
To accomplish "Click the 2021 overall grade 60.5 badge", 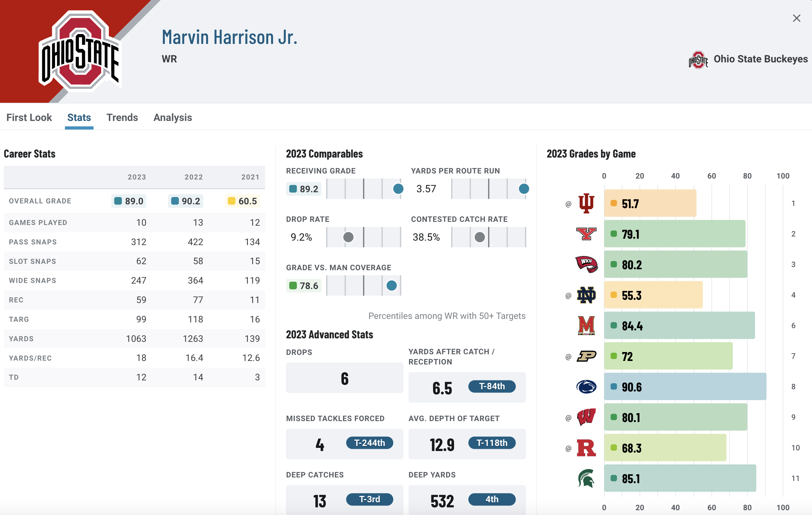I will pos(242,201).
